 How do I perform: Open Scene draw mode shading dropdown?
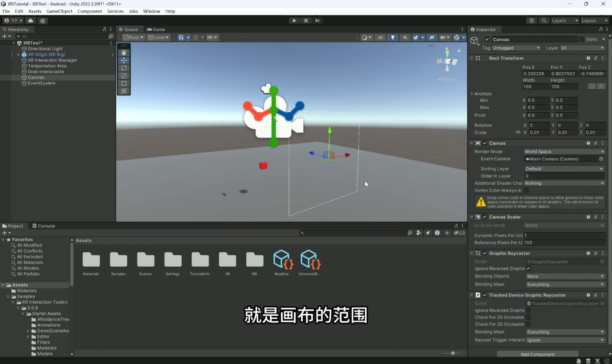(x=366, y=37)
